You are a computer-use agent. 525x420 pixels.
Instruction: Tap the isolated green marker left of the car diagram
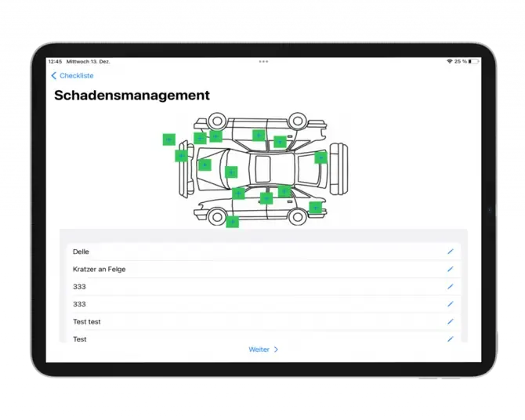(168, 139)
